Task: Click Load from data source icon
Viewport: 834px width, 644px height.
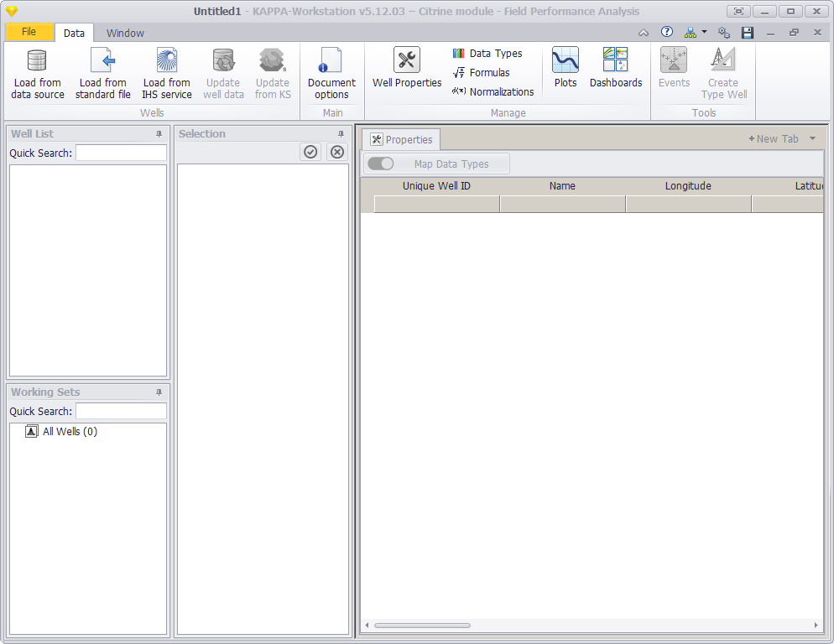Action: pyautogui.click(x=37, y=60)
